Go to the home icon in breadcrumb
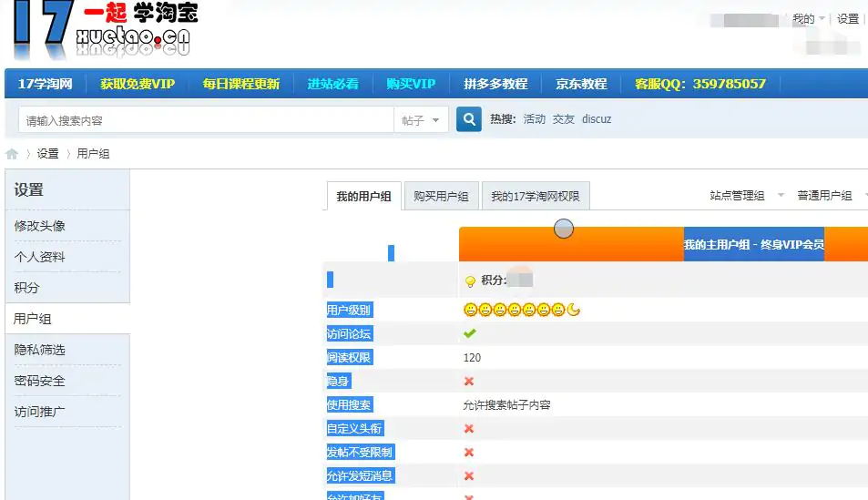 point(12,154)
